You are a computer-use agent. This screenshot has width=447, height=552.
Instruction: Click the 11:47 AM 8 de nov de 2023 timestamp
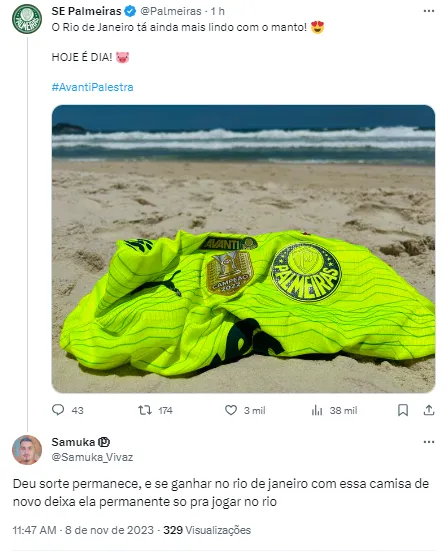pos(83,530)
